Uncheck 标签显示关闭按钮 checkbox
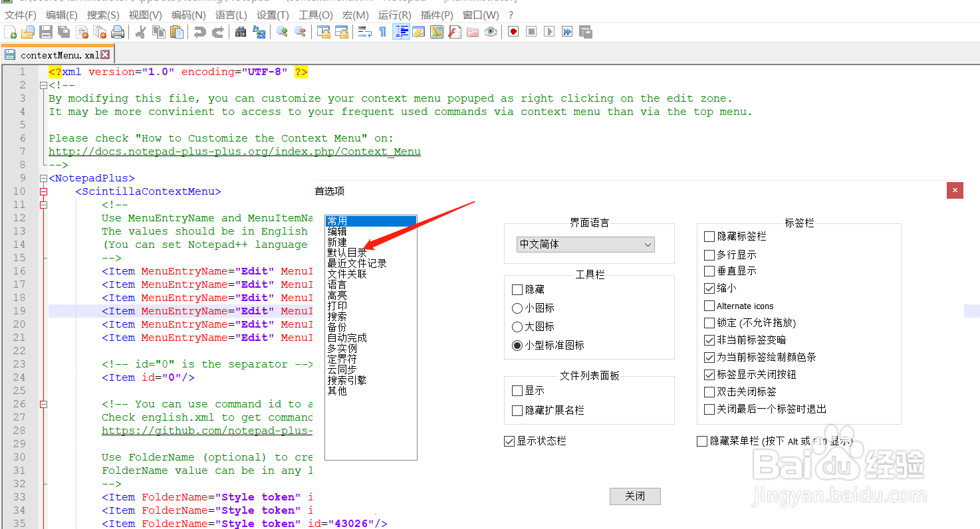 (x=709, y=375)
